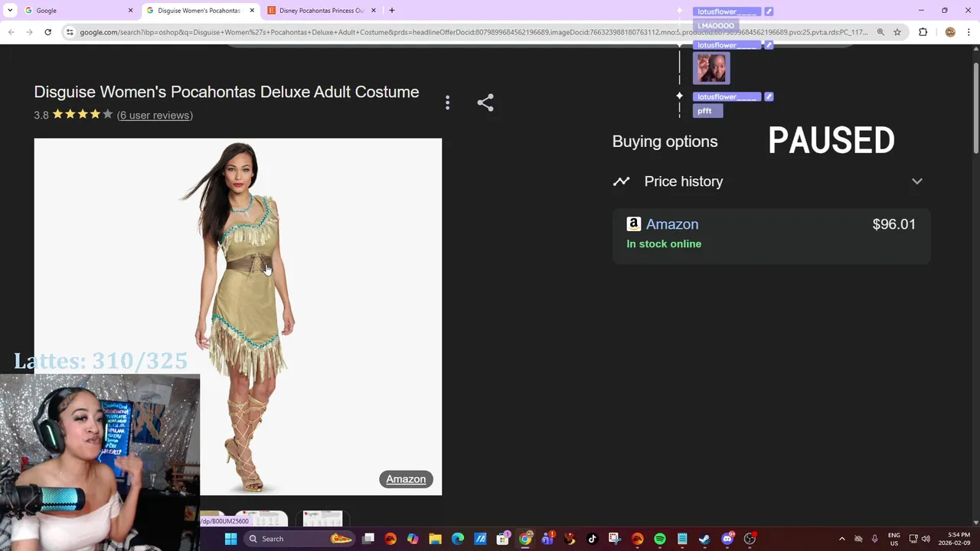The width and height of the screenshot is (980, 551).
Task: Open Spotify from the taskbar
Action: (x=660, y=539)
